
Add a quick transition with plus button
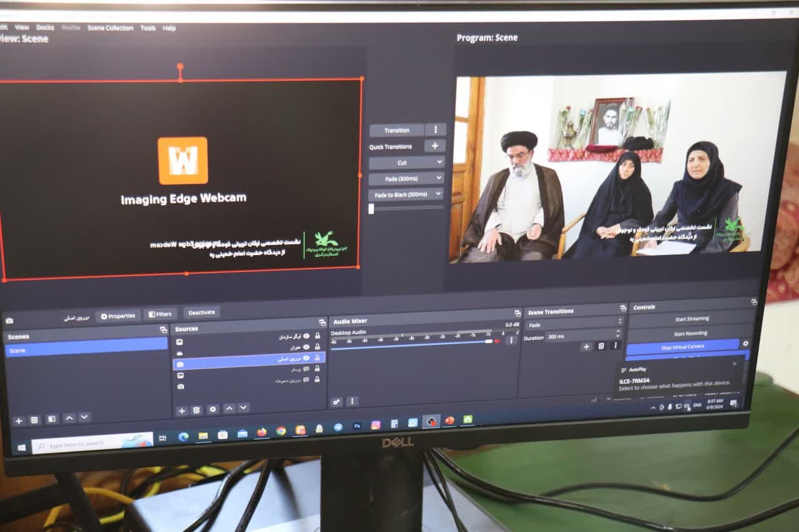434,146
